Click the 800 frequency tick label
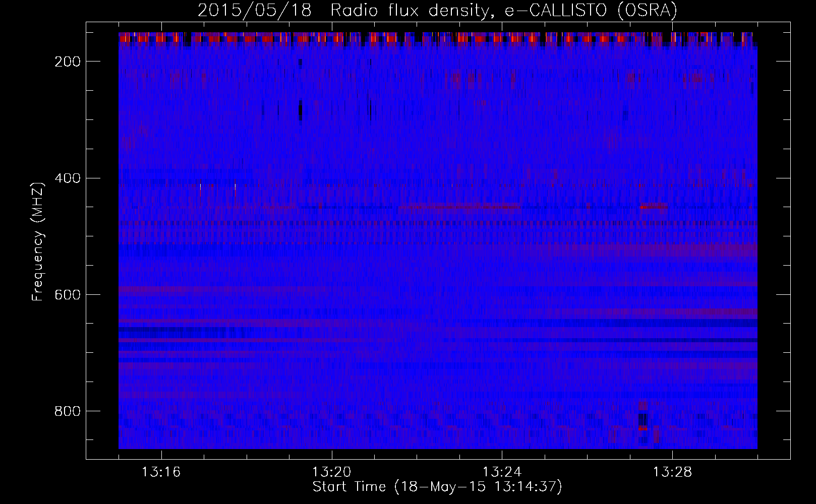Viewport: 816px width, 504px height. [68, 411]
